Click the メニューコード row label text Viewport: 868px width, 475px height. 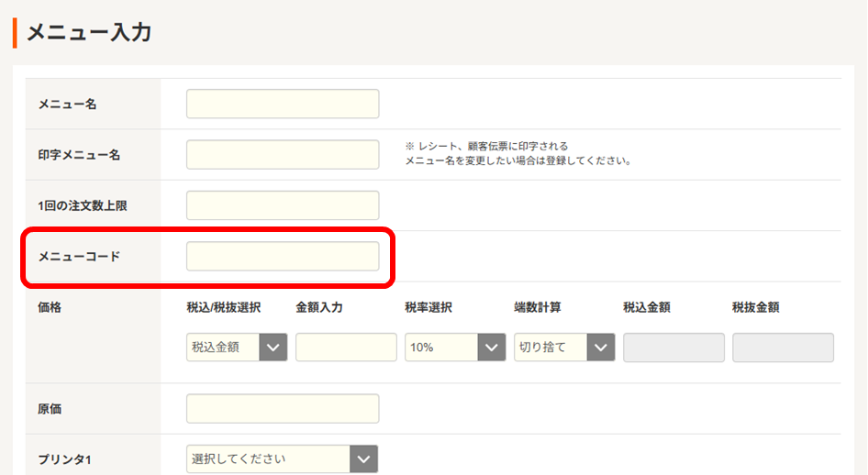pos(80,257)
